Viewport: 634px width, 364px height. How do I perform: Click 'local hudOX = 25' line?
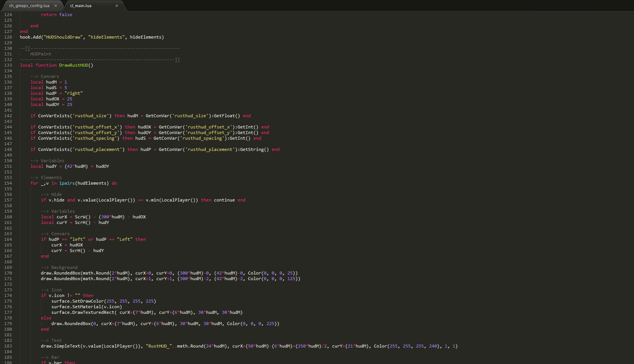(x=51, y=99)
